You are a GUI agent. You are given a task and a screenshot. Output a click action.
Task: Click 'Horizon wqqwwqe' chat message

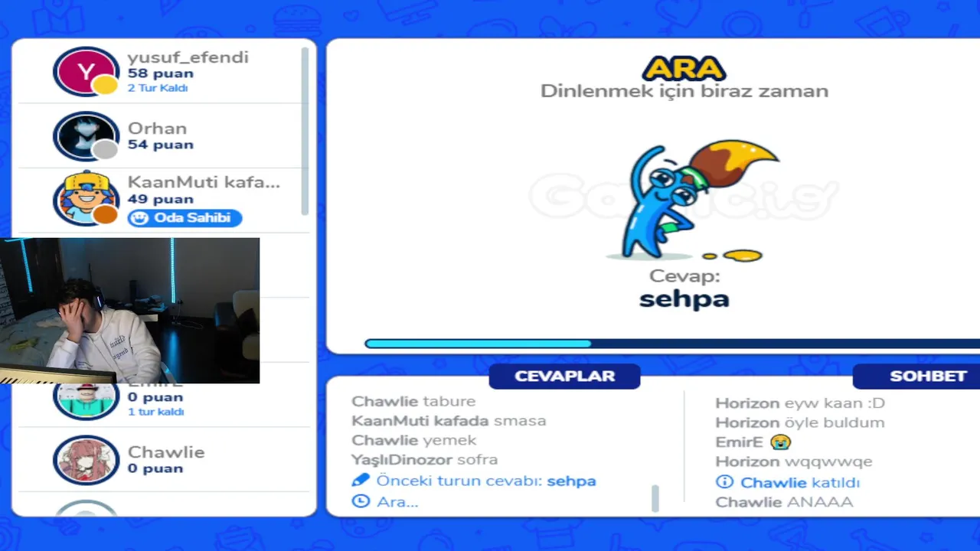[x=794, y=461]
